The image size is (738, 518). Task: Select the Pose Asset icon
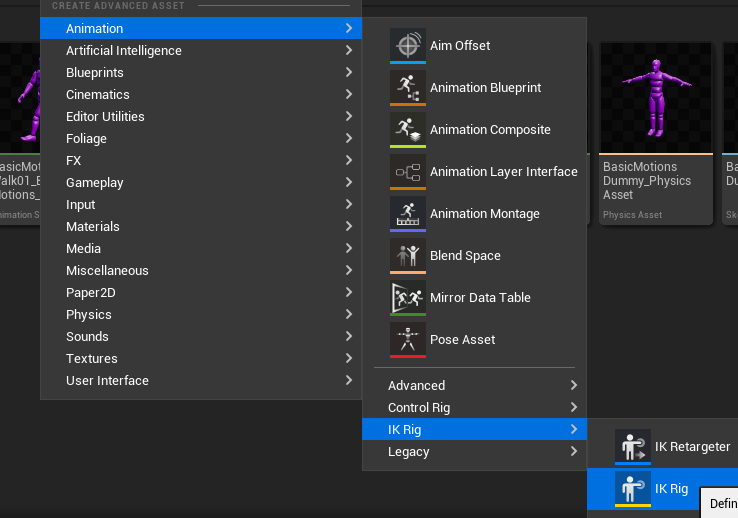[407, 340]
